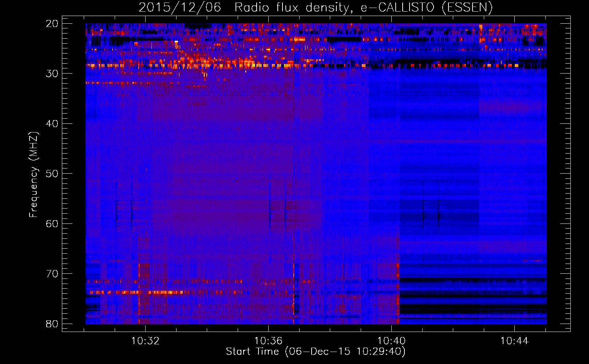The width and height of the screenshot is (589, 364).
Task: Click the '10:32' time tick label
Action: [x=146, y=341]
